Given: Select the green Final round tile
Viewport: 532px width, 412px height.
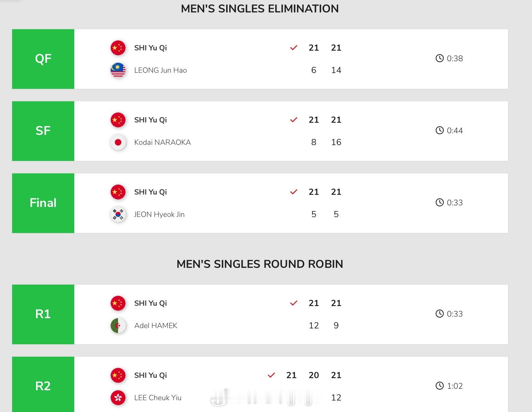Looking at the screenshot, I should [x=43, y=203].
